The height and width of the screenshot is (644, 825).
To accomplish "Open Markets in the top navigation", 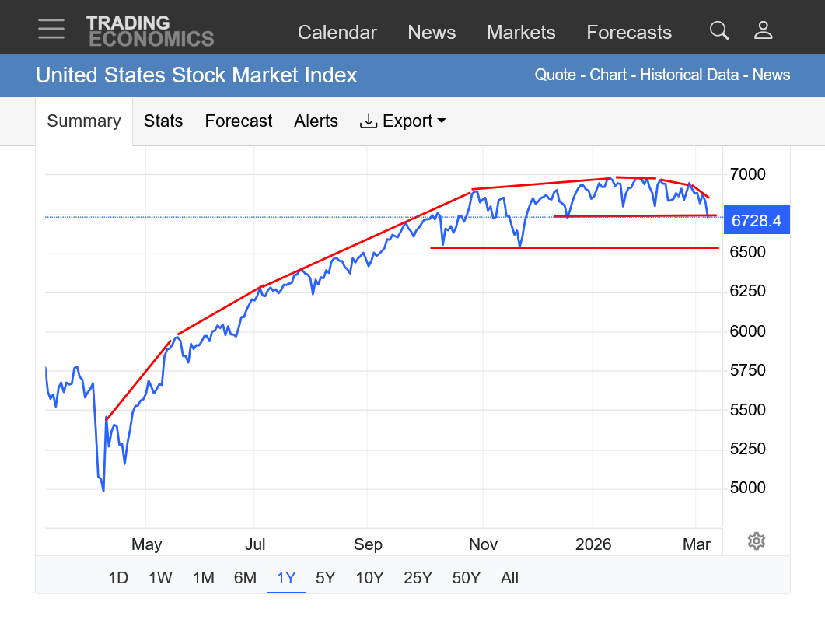I will tap(520, 33).
